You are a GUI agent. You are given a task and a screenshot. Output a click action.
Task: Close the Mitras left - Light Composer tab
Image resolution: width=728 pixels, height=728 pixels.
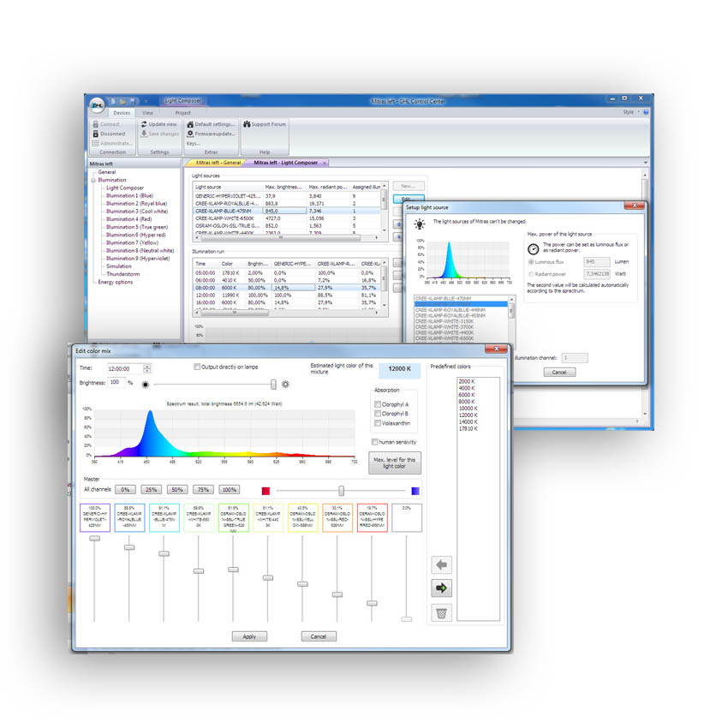pos(325,163)
